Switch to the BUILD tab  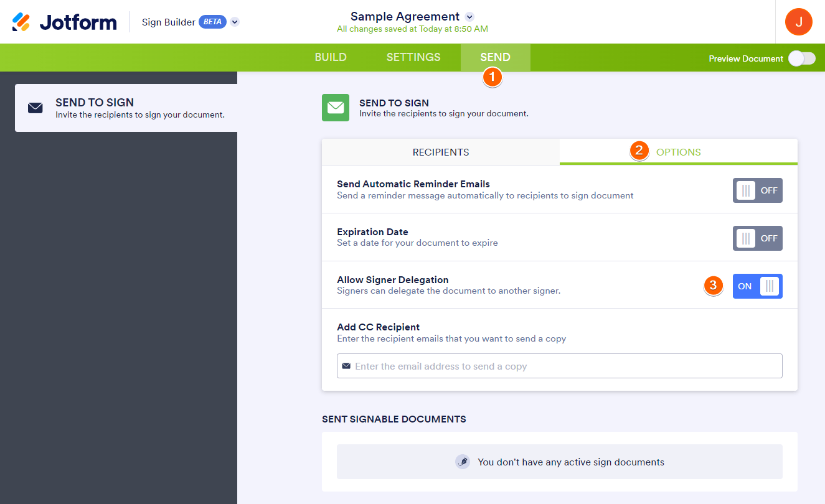click(331, 57)
